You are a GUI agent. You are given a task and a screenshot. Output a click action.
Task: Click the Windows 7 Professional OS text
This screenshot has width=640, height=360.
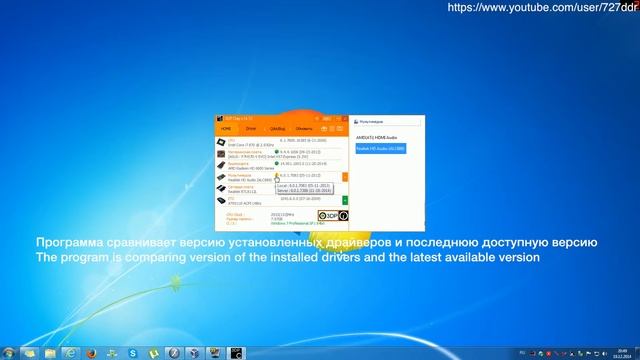[298, 224]
